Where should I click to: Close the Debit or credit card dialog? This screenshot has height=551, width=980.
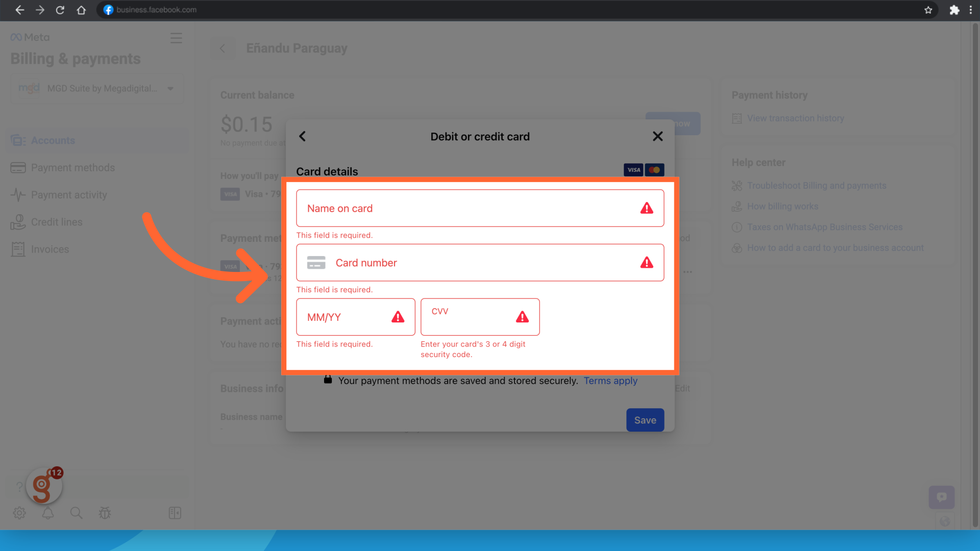[657, 136]
